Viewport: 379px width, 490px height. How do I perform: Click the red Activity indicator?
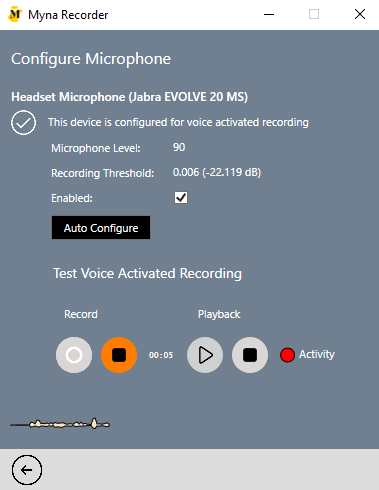287,355
